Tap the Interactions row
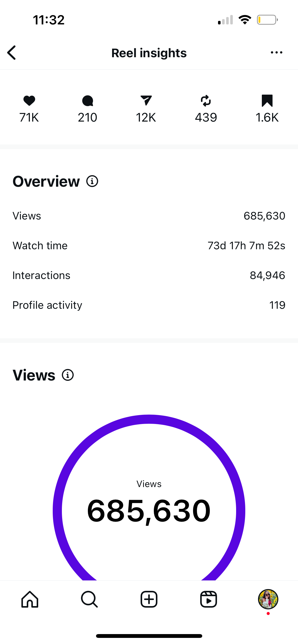This screenshot has width=298, height=644. tap(149, 275)
